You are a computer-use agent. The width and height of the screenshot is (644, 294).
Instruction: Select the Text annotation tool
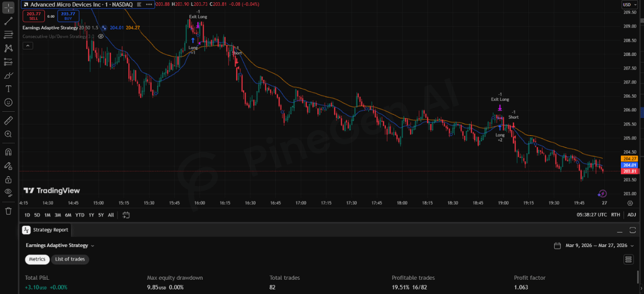pyautogui.click(x=8, y=89)
